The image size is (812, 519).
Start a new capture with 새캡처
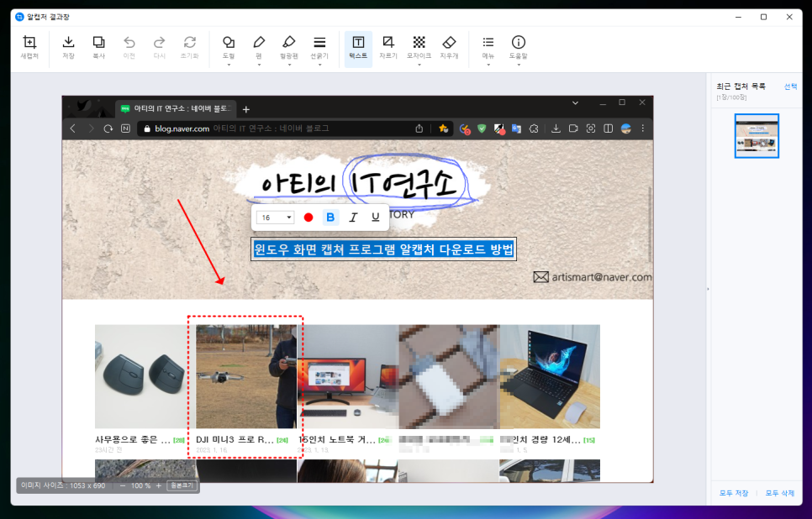pos(29,47)
